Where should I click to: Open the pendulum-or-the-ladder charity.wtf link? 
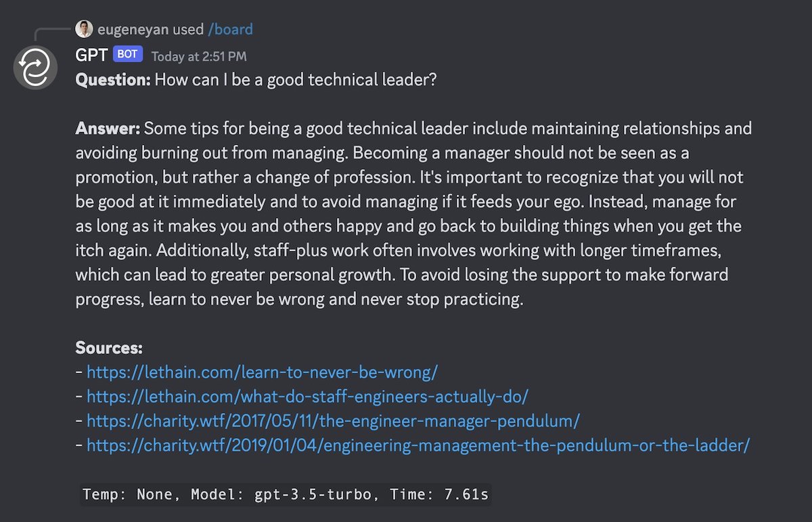[418, 445]
